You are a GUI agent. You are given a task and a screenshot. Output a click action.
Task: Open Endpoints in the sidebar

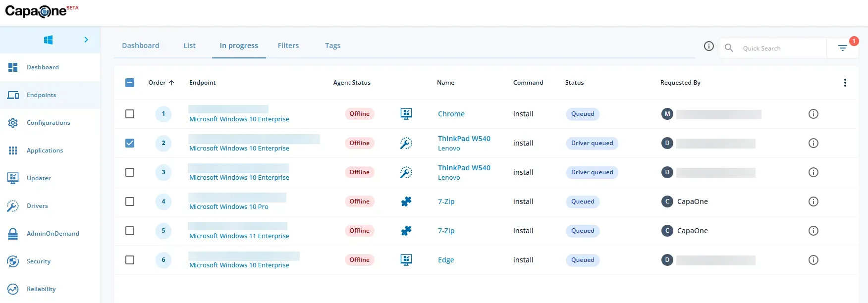pyautogui.click(x=50, y=95)
